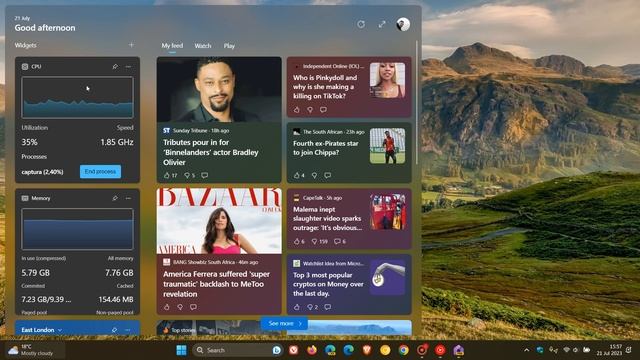640x360 pixels.
Task: Like the Top 3 cryptos card
Action: [x=297, y=307]
